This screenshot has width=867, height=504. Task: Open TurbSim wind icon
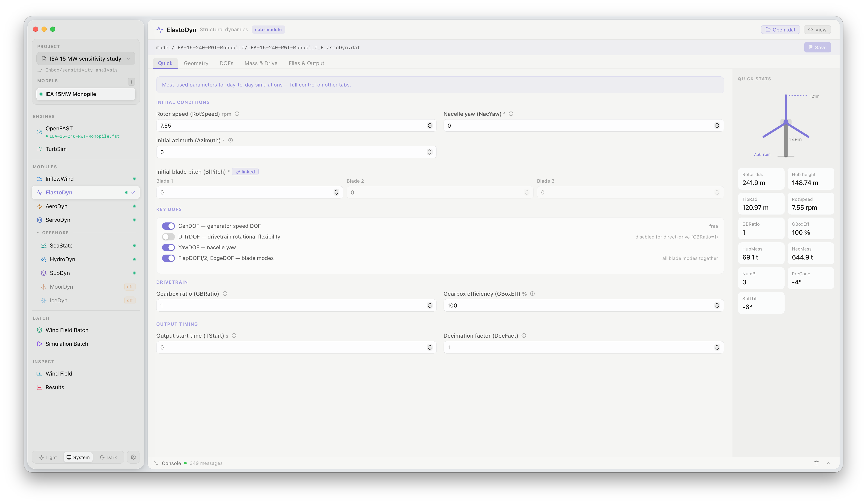point(39,149)
